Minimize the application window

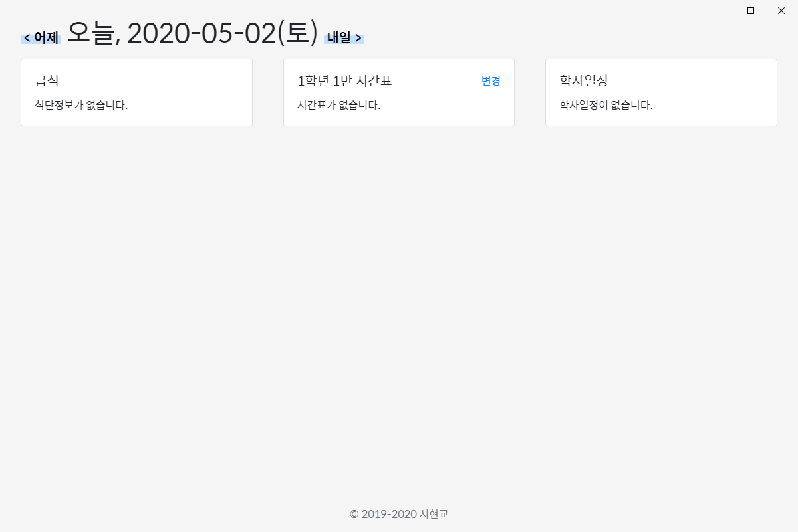pos(719,11)
